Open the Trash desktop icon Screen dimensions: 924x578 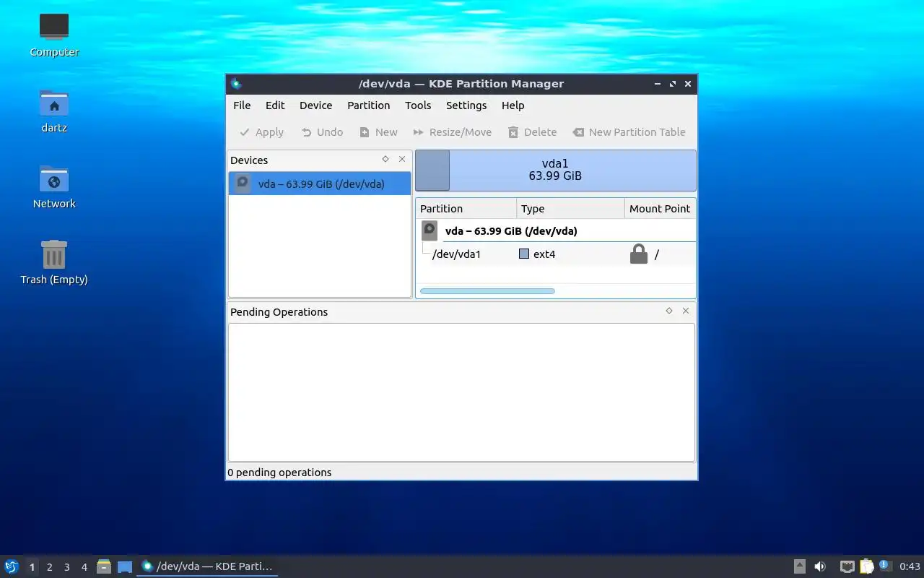(x=54, y=262)
